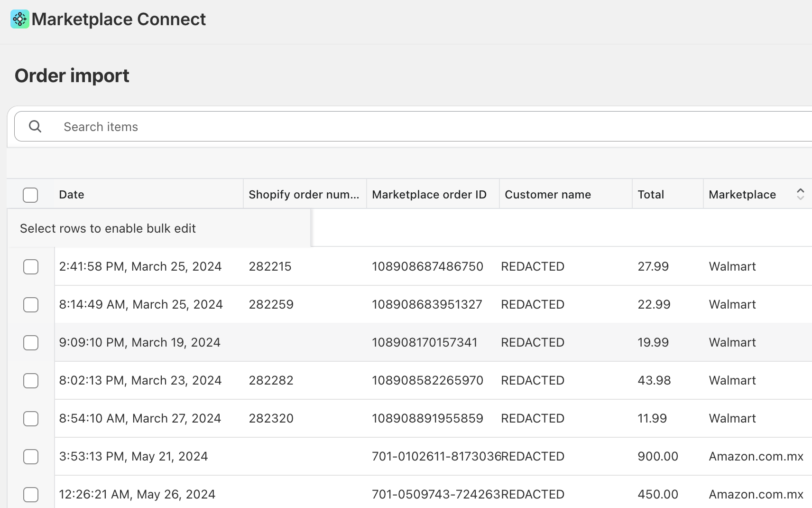This screenshot has height=508, width=812.
Task: Click the search magnifier icon
Action: [35, 126]
